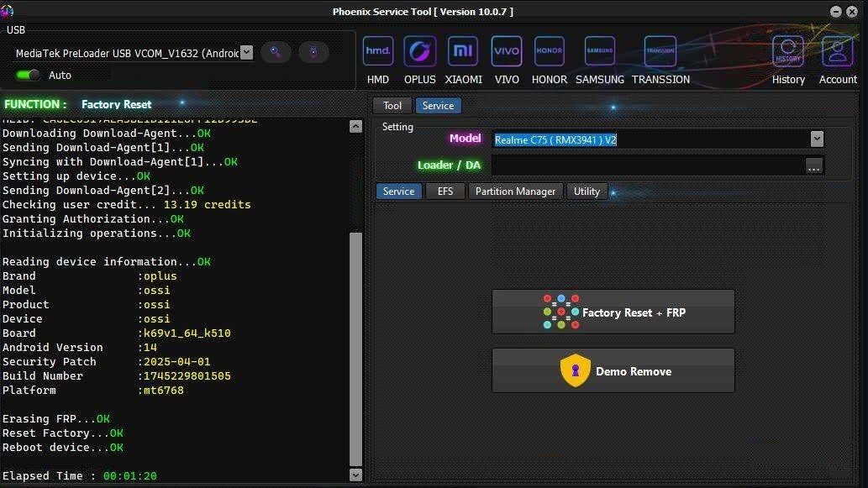This screenshot has width=868, height=488.
Task: Click the Loader / DA input field
Action: point(647,165)
